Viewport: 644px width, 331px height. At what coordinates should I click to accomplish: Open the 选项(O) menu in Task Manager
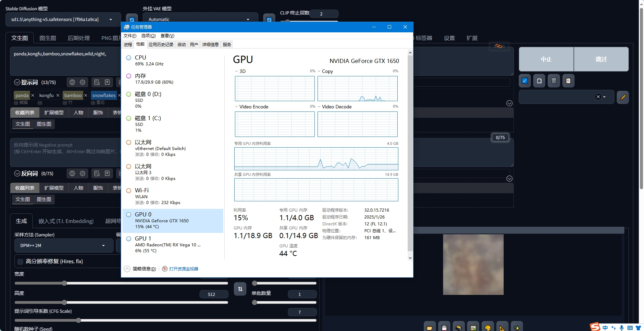(148, 36)
